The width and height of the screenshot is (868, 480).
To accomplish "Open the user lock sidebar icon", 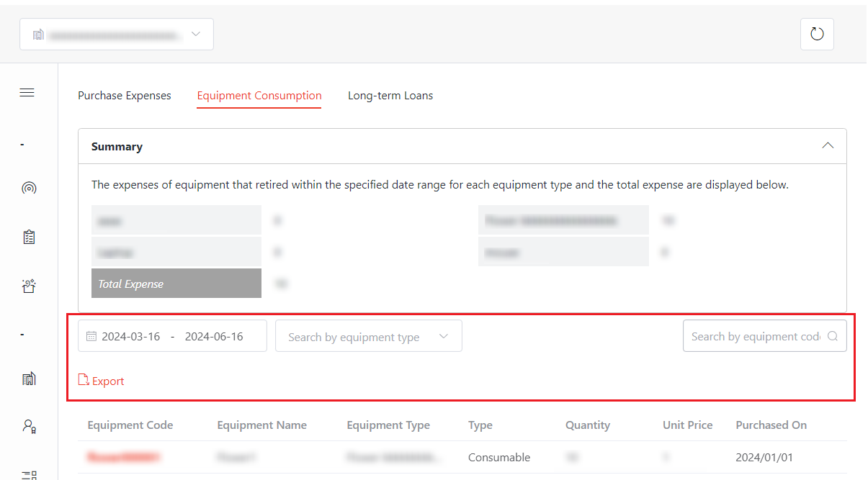I will pyautogui.click(x=29, y=426).
